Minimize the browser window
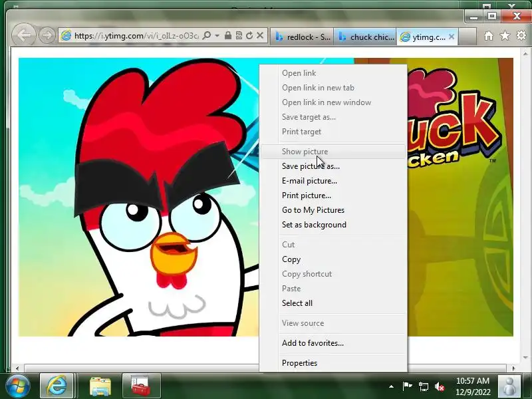 tap(474, 16)
